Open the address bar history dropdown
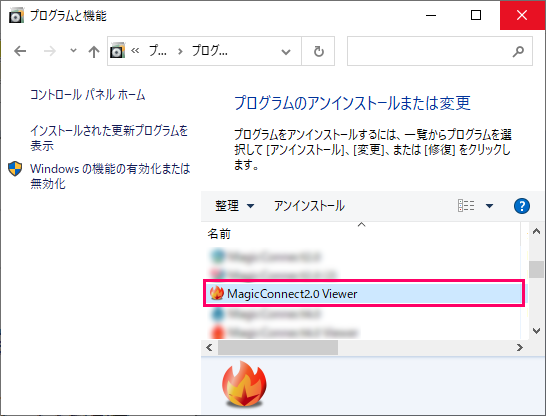This screenshot has height=416, width=546. 286,52
